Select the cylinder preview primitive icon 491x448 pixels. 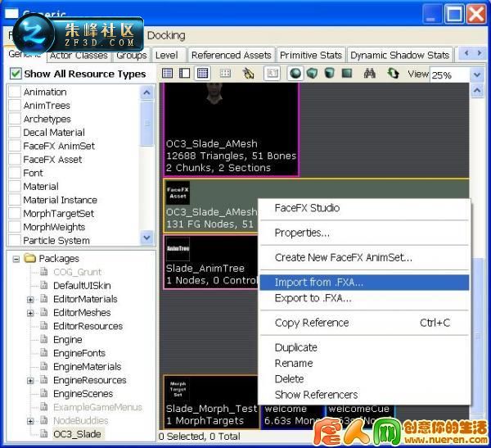click(329, 74)
